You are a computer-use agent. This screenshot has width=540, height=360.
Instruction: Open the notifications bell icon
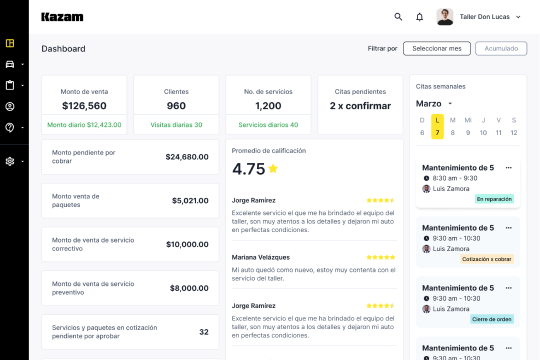(x=419, y=17)
